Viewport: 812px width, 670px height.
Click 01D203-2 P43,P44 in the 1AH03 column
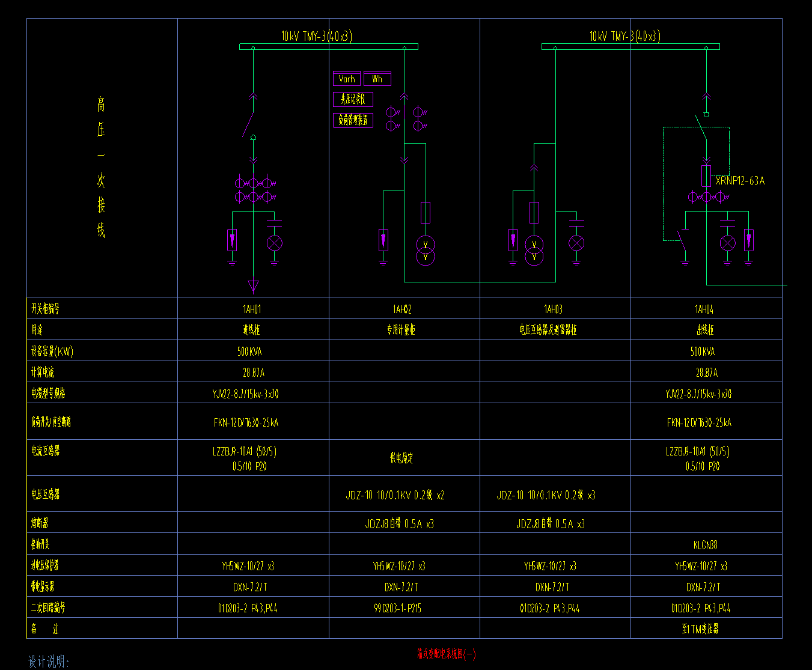(550, 609)
